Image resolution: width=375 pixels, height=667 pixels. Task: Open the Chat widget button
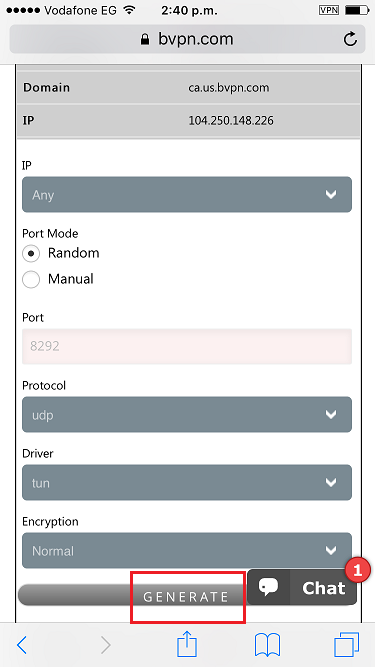coord(302,587)
